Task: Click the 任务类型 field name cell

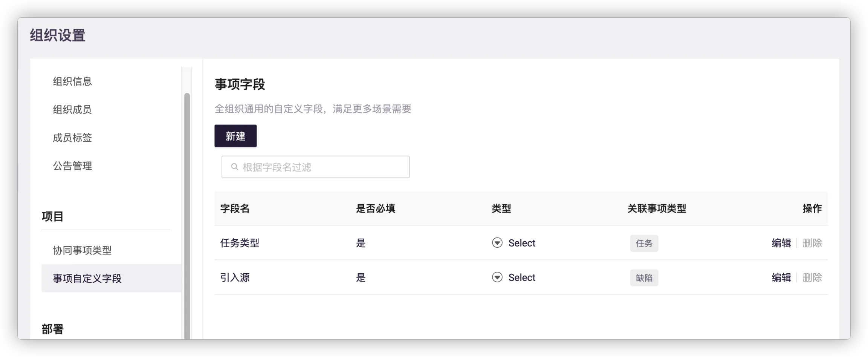Action: (x=240, y=243)
